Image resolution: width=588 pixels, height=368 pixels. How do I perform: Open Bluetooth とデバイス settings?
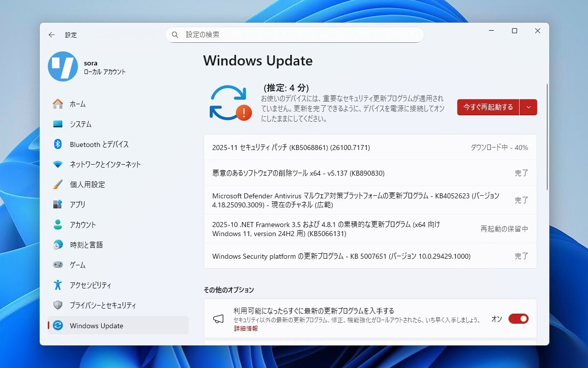[x=118, y=144]
